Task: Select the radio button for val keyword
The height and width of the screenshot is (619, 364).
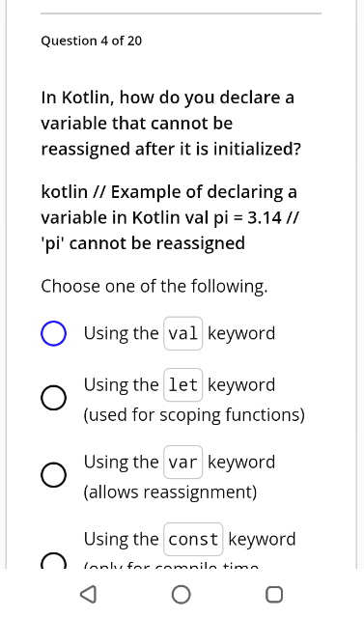Action: click(x=53, y=333)
